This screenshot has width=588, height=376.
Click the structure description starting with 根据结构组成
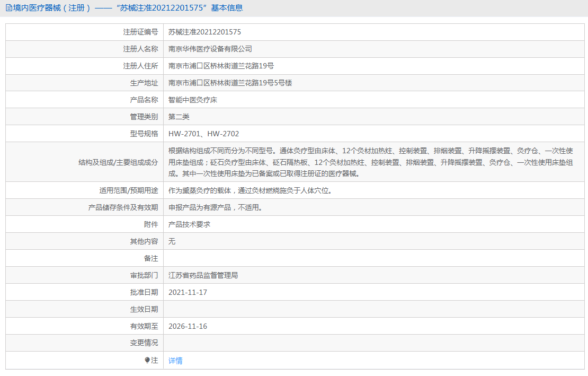(370, 162)
